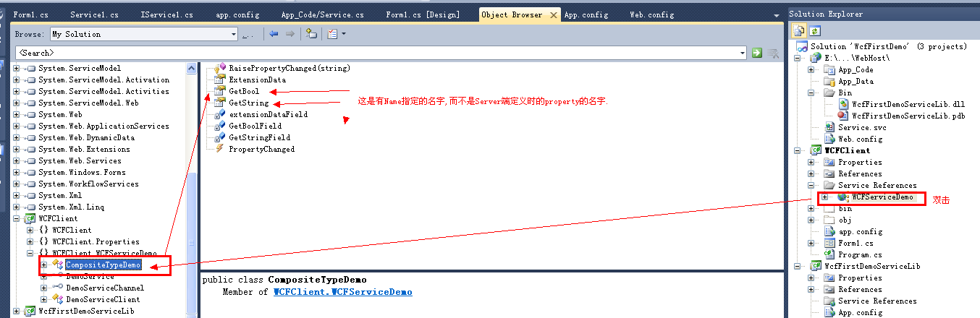Expand the App_Code folder in Solution Explorer
This screenshot has height=318, width=980.
[811, 69]
